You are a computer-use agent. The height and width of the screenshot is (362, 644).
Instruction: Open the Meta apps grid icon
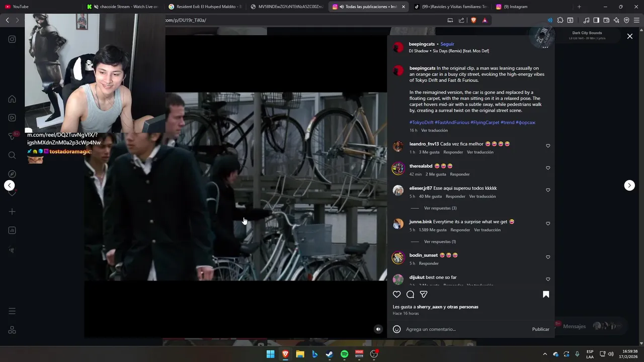12,330
